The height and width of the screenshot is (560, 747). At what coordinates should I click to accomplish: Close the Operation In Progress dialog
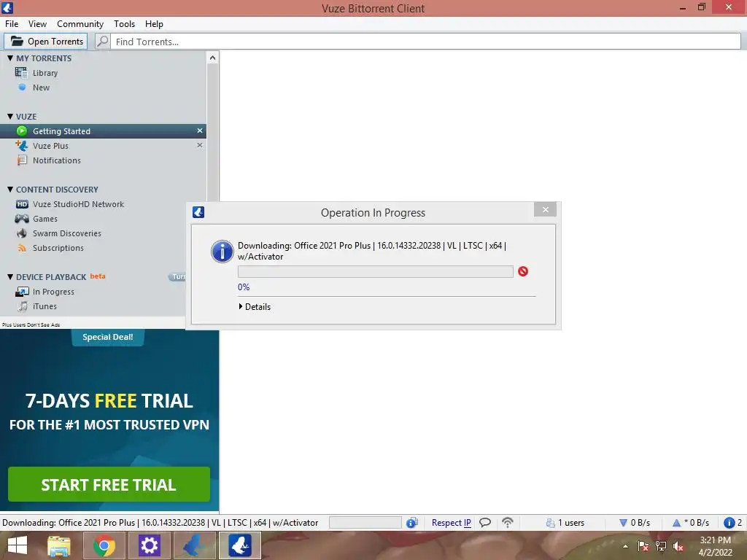545,209
